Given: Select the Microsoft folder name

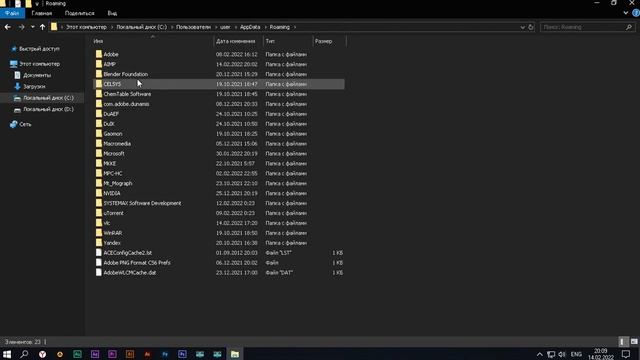Looking at the screenshot, I should (114, 153).
